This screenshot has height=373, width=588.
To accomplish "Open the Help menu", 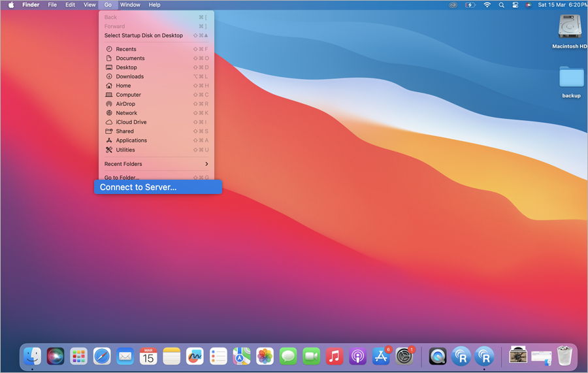I will 154,5.
